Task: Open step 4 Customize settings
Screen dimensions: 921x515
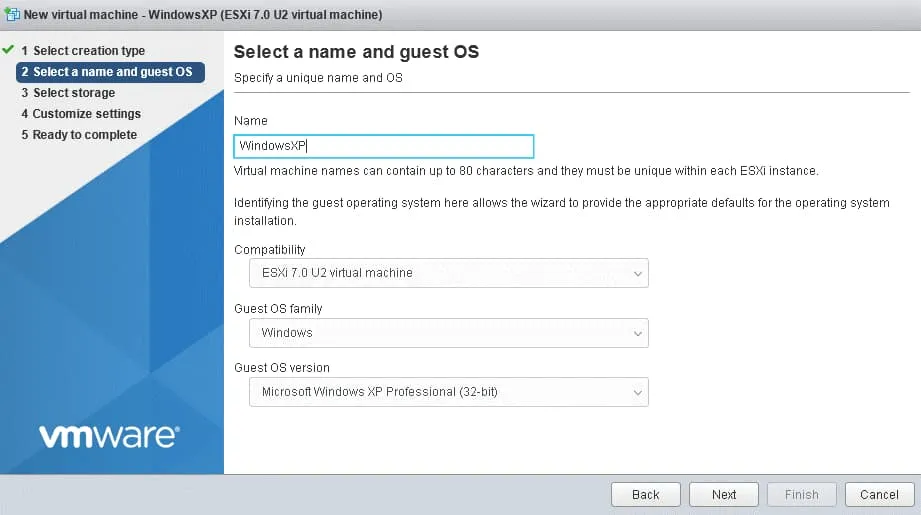Action: (86, 114)
